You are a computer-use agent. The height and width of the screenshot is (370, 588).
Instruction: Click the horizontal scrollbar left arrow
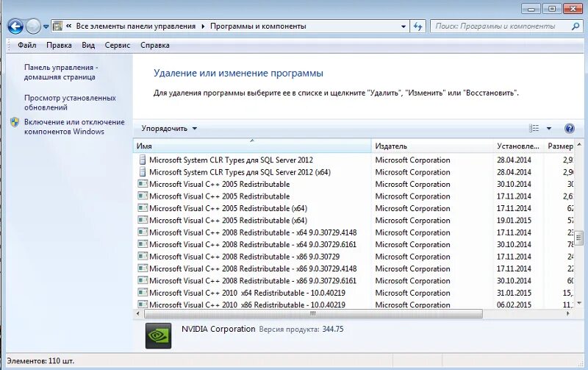point(138,313)
